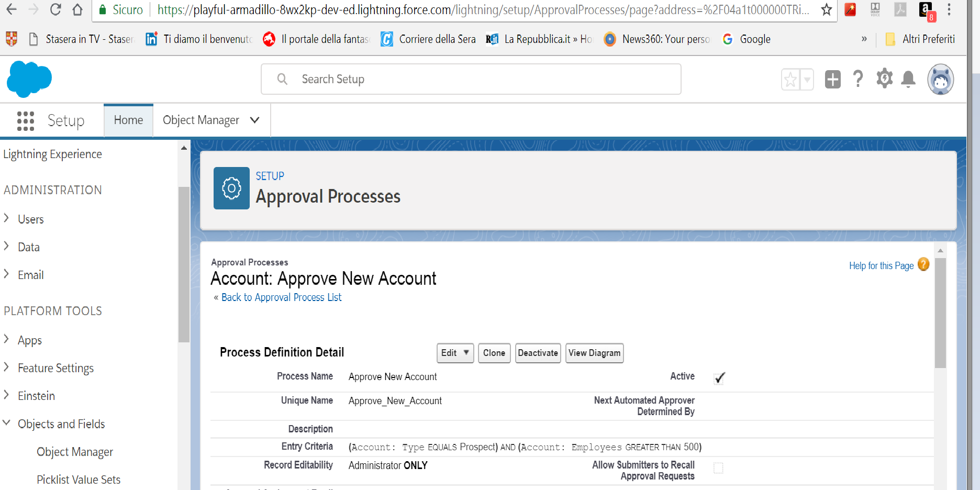The width and height of the screenshot is (980, 490).
Task: Click the Salesforce cloud logo
Action: click(x=29, y=79)
